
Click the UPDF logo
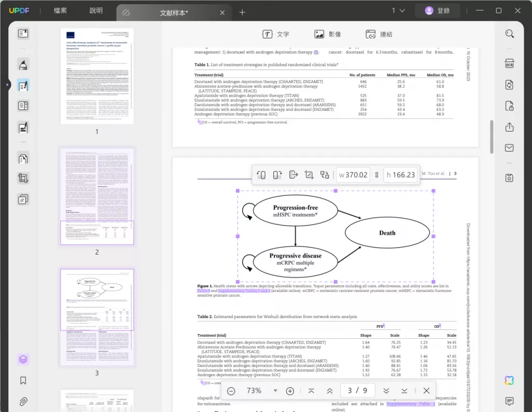[x=19, y=10]
